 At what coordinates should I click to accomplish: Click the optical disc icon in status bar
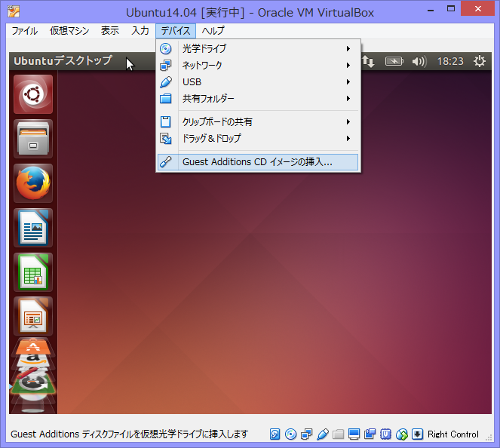290,434
